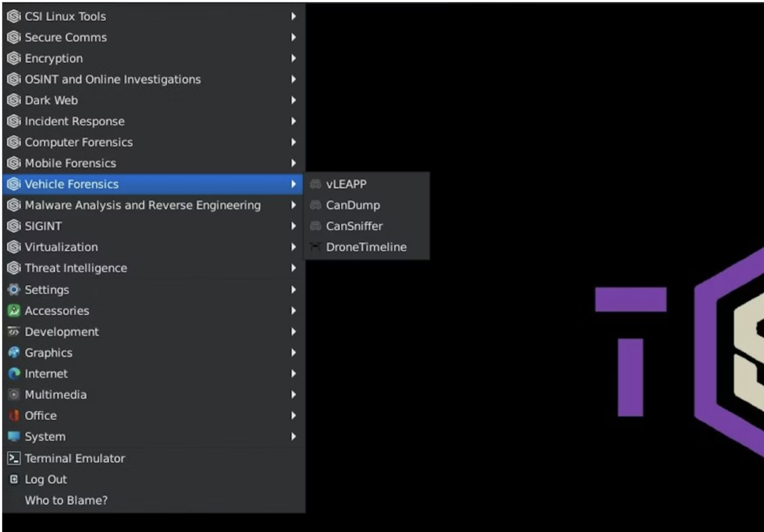Viewport: 764px width, 532px height.
Task: Expand the Incident Response submenu arrow
Action: [x=293, y=122]
